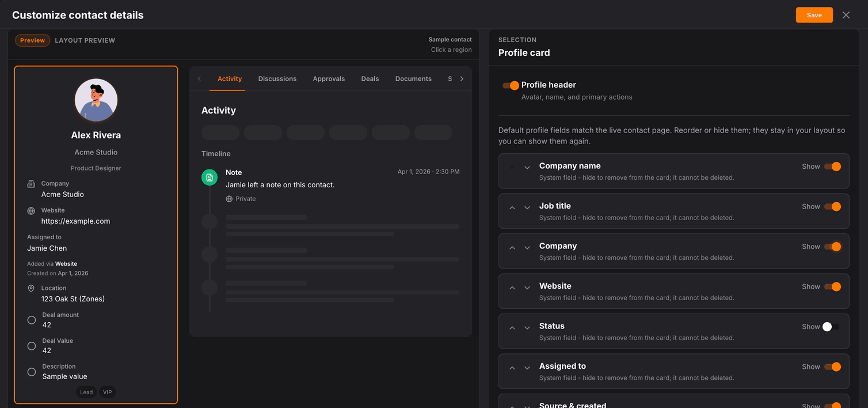Image resolution: width=868 pixels, height=408 pixels.
Task: Switch to the Discussions tab
Action: pos(277,79)
